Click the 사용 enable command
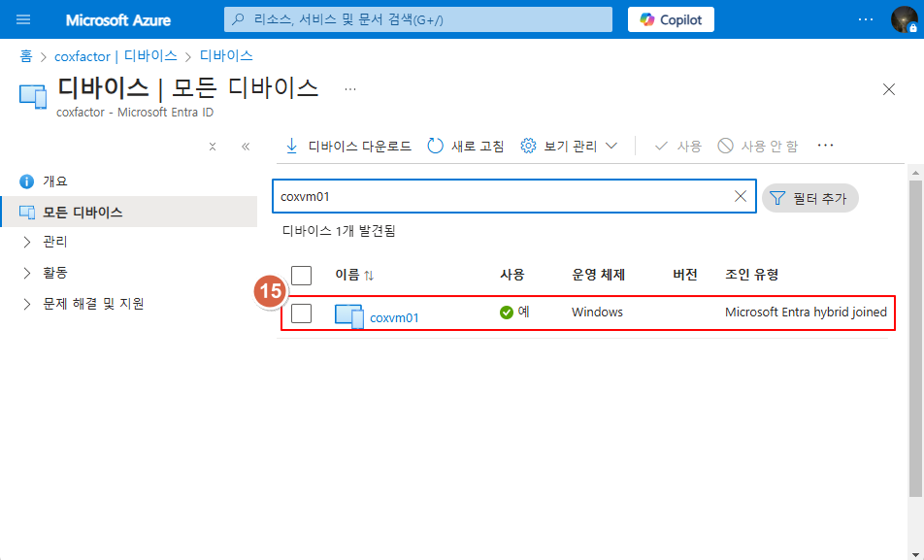Viewport: 924px width, 560px height. pos(677,146)
